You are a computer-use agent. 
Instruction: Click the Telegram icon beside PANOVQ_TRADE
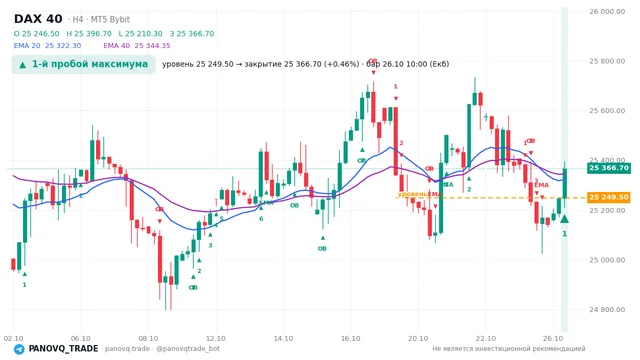pos(19,349)
